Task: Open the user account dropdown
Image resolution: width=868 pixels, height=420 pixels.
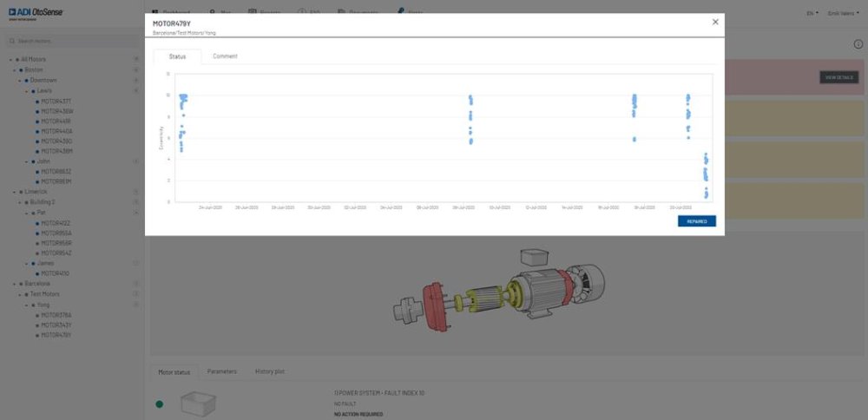Action: (843, 13)
